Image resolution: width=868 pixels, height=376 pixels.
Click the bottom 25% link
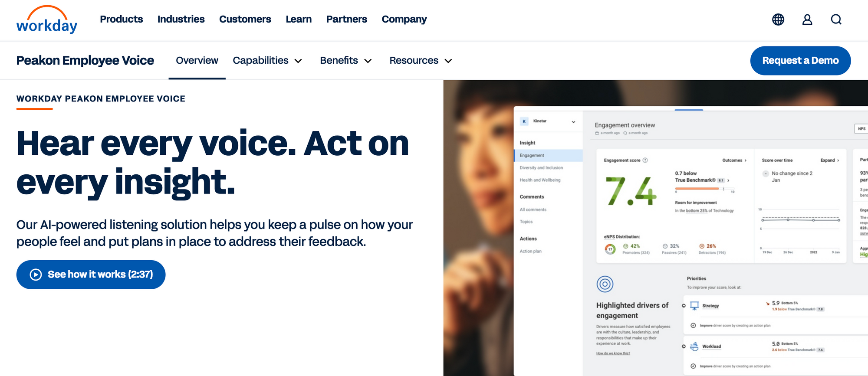[x=697, y=211]
